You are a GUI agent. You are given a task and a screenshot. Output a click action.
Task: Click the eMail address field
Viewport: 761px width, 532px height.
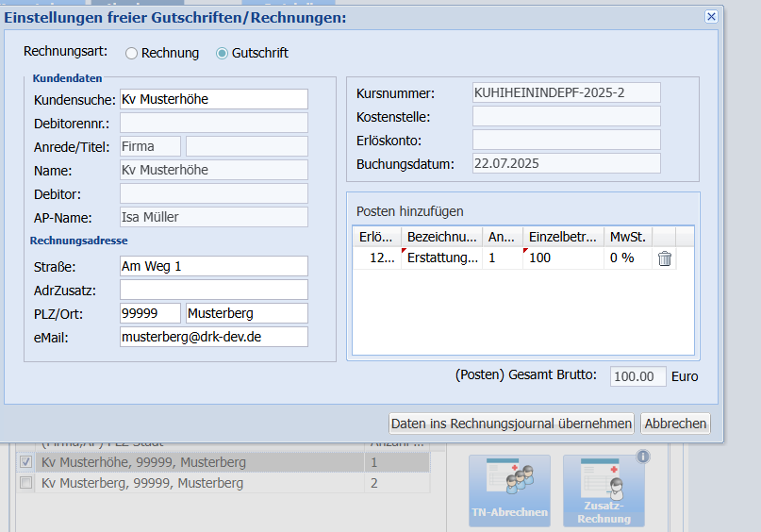point(213,337)
